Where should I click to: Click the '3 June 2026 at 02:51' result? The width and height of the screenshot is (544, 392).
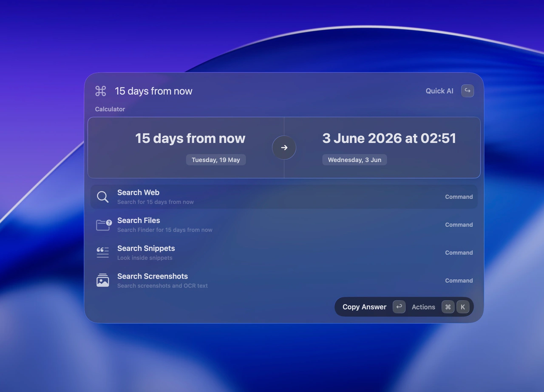(389, 138)
